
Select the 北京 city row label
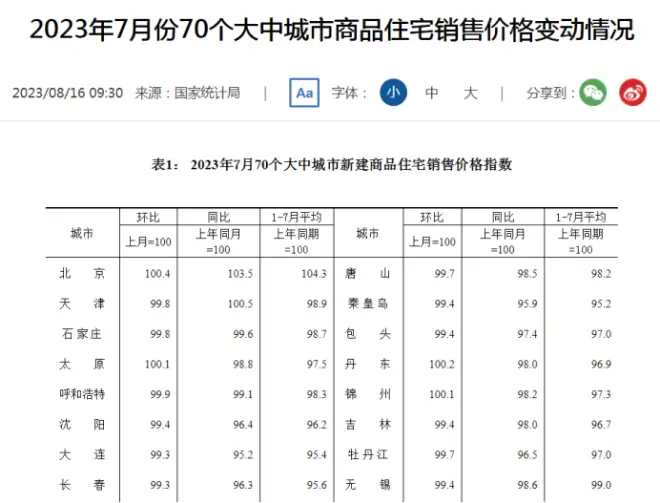click(82, 273)
